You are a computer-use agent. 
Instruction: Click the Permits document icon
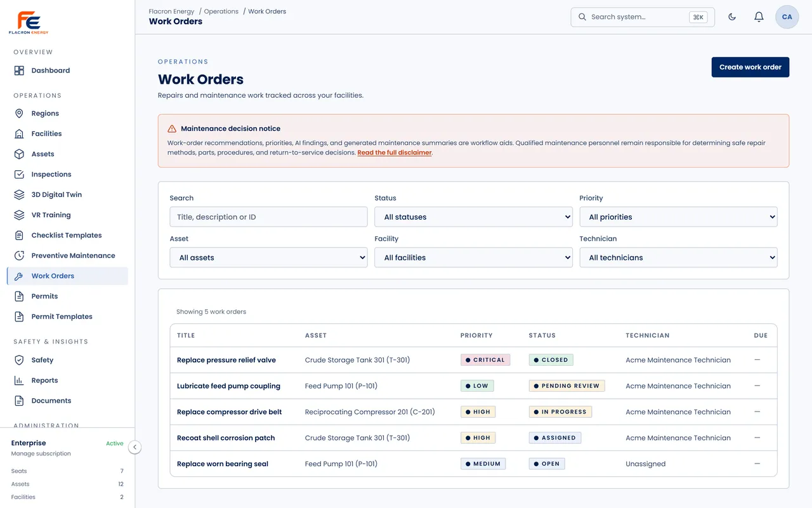click(19, 297)
